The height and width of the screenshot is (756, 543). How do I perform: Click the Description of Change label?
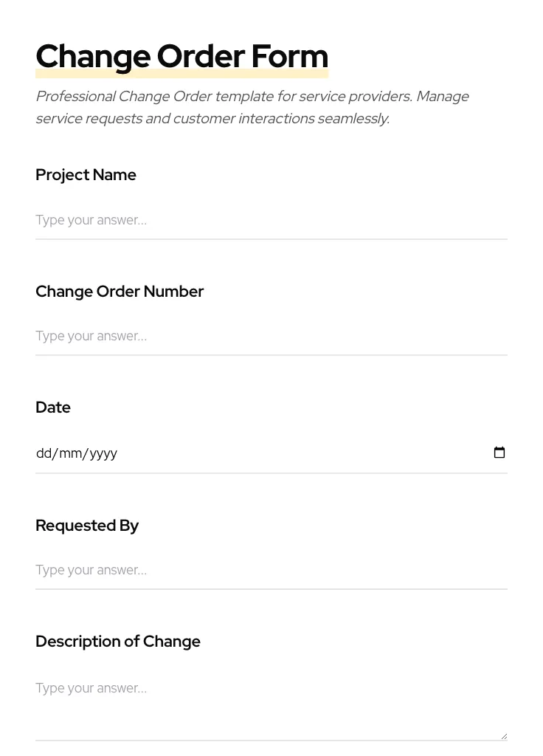117,642
